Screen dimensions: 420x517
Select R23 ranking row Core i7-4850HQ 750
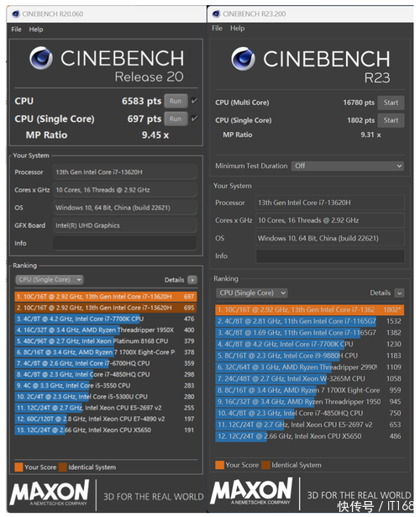pyautogui.click(x=310, y=413)
